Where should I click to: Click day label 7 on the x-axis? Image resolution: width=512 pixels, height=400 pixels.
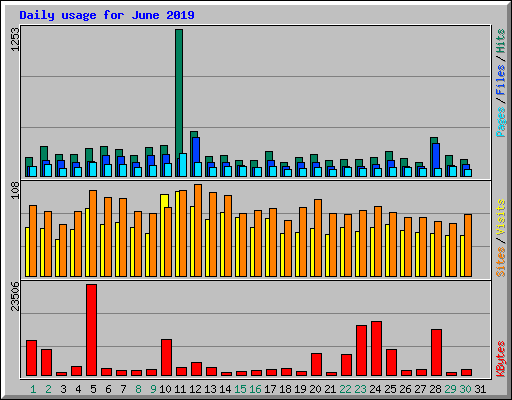point(123,389)
